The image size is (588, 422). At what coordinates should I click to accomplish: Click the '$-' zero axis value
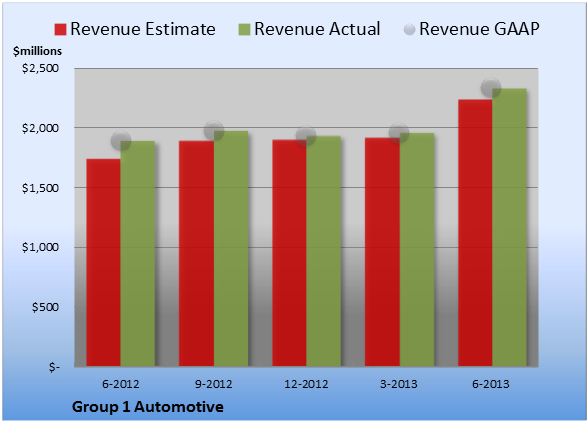[54, 367]
